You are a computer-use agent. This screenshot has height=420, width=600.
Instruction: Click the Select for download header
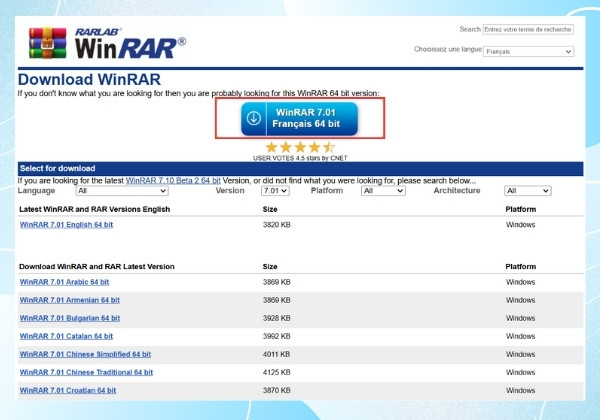57,168
